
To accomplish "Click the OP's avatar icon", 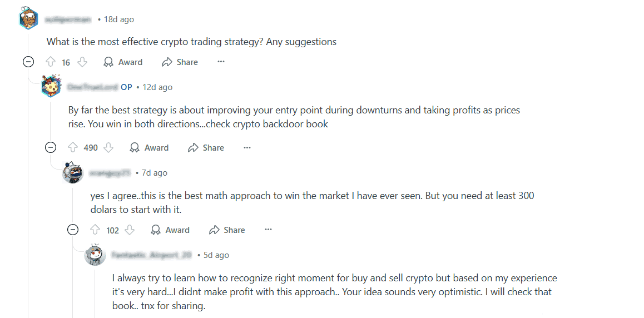I will [x=51, y=86].
